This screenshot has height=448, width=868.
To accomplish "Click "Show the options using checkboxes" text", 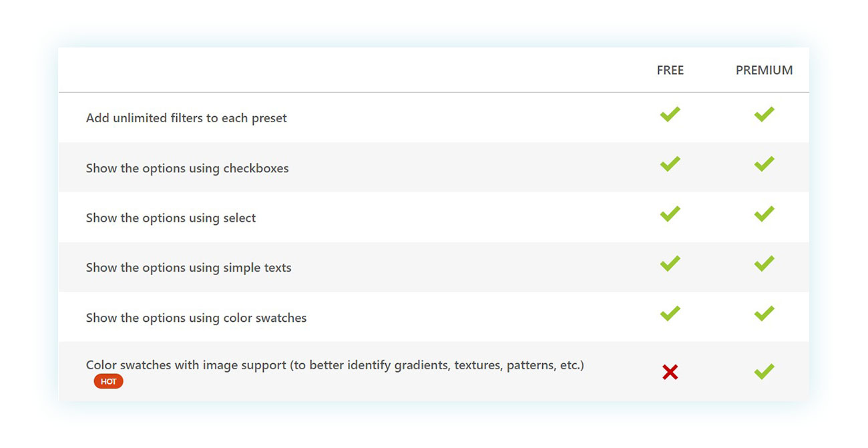I will 187,168.
